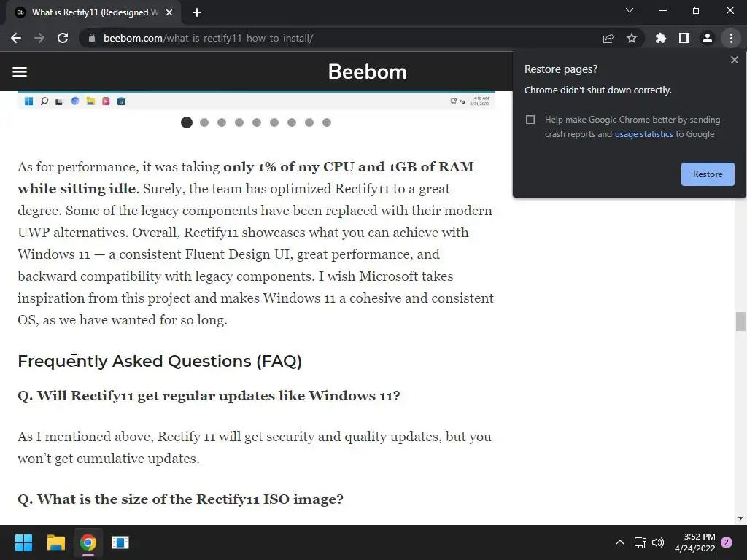
Task: Click "What is the size of the Rectify11 ISO" question
Action: click(x=180, y=499)
